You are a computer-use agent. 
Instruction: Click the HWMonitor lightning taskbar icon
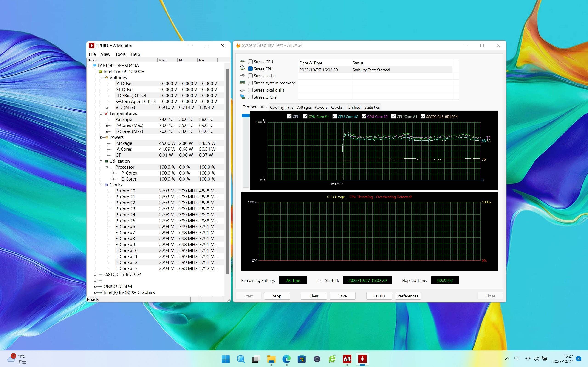click(x=362, y=359)
